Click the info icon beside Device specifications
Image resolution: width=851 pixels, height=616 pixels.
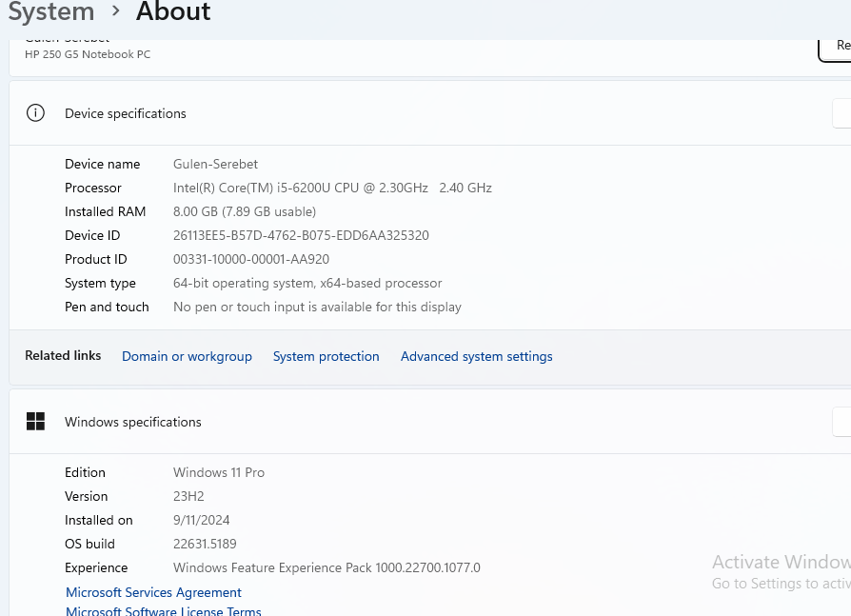point(35,113)
